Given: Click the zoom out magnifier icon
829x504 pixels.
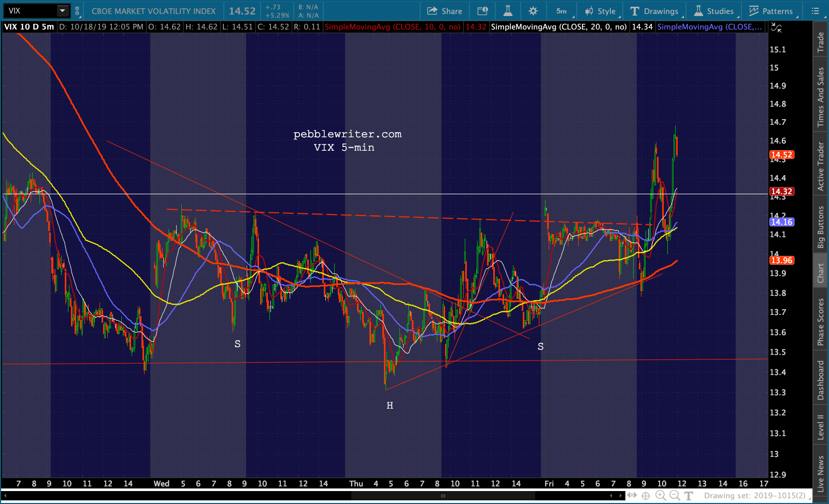Looking at the screenshot, I should coord(675,496).
